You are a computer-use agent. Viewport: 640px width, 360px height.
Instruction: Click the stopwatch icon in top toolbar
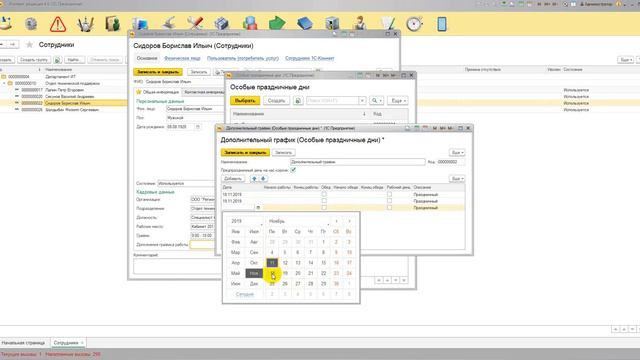[x=414, y=24]
